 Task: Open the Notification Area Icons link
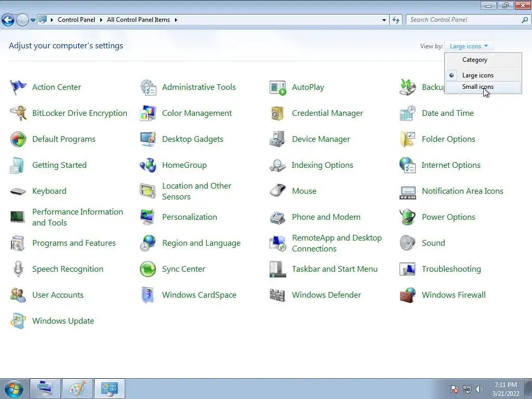coord(462,191)
